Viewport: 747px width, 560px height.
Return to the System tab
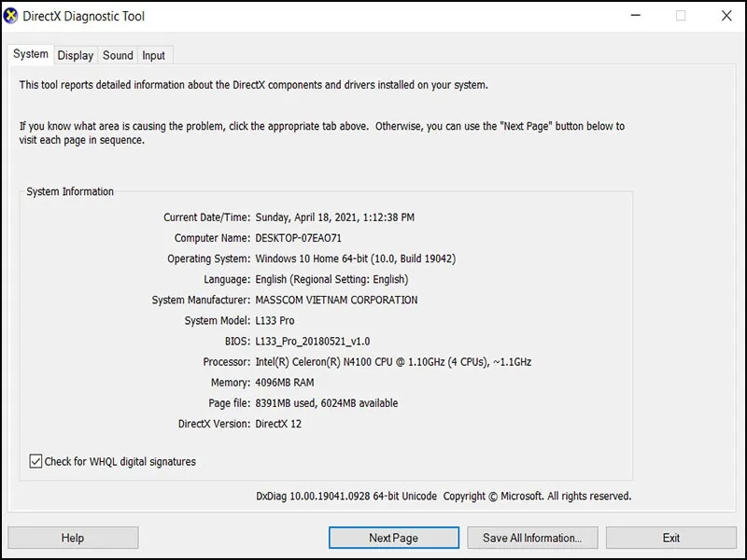pos(30,54)
